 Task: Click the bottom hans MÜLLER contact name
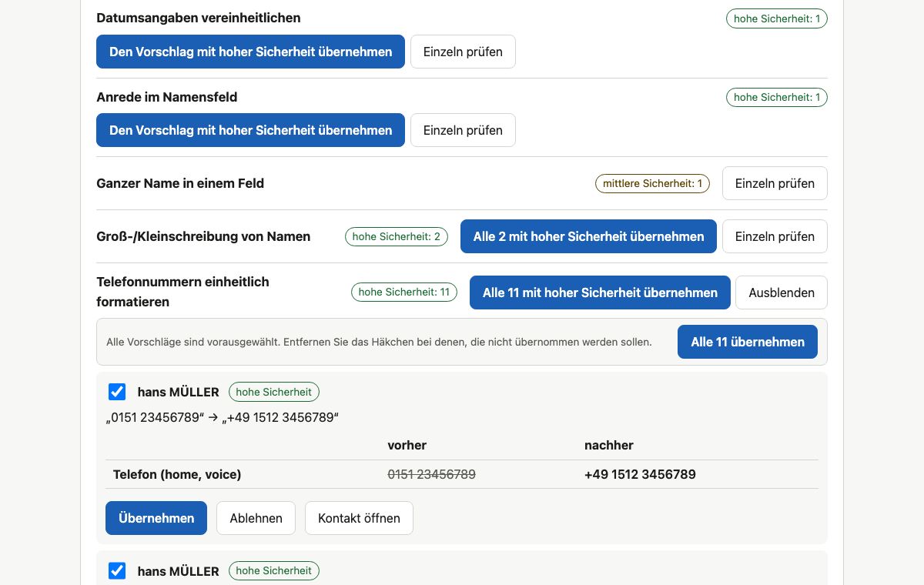click(x=179, y=571)
